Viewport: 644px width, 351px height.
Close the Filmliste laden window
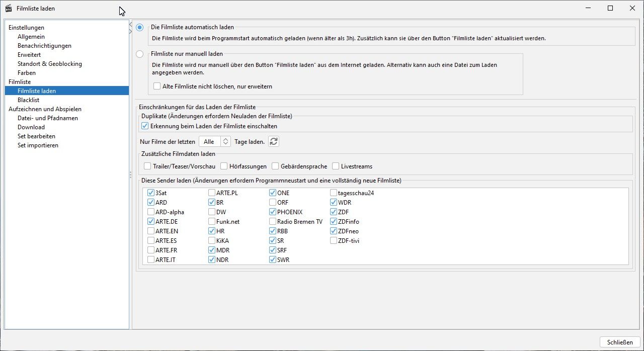(x=632, y=8)
